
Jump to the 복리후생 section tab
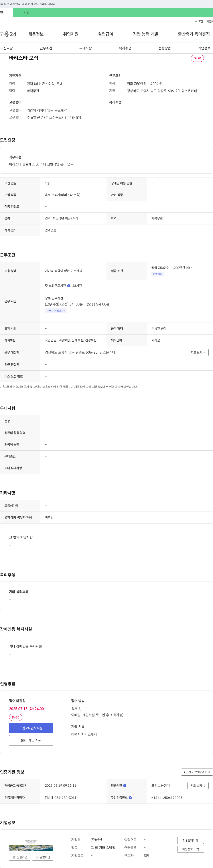click(x=125, y=48)
